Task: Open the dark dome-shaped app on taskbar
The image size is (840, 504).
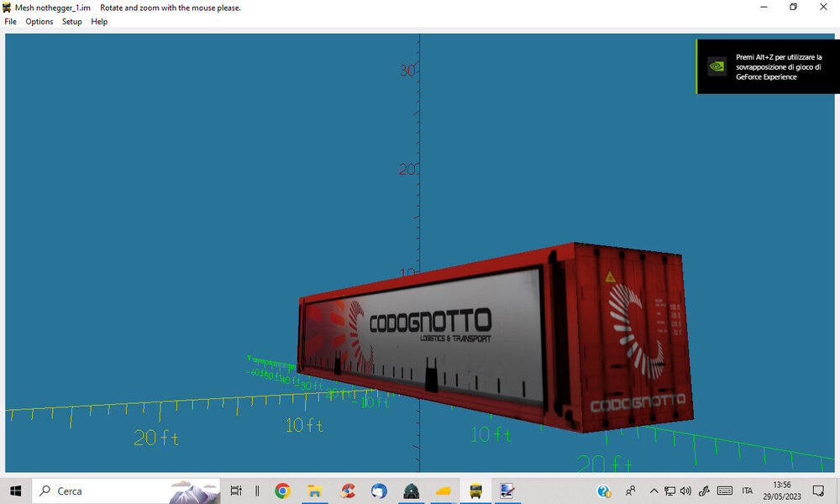Action: (411, 491)
